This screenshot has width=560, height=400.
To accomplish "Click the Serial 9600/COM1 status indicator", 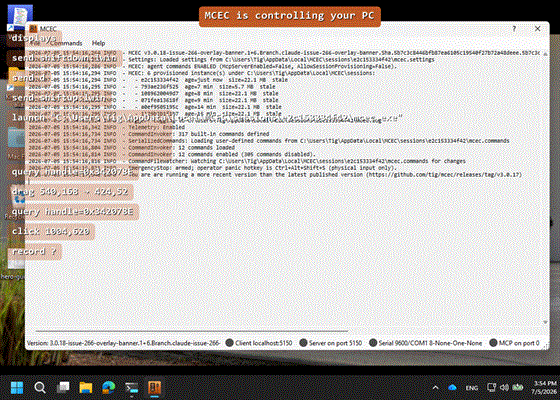I will 426,343.
